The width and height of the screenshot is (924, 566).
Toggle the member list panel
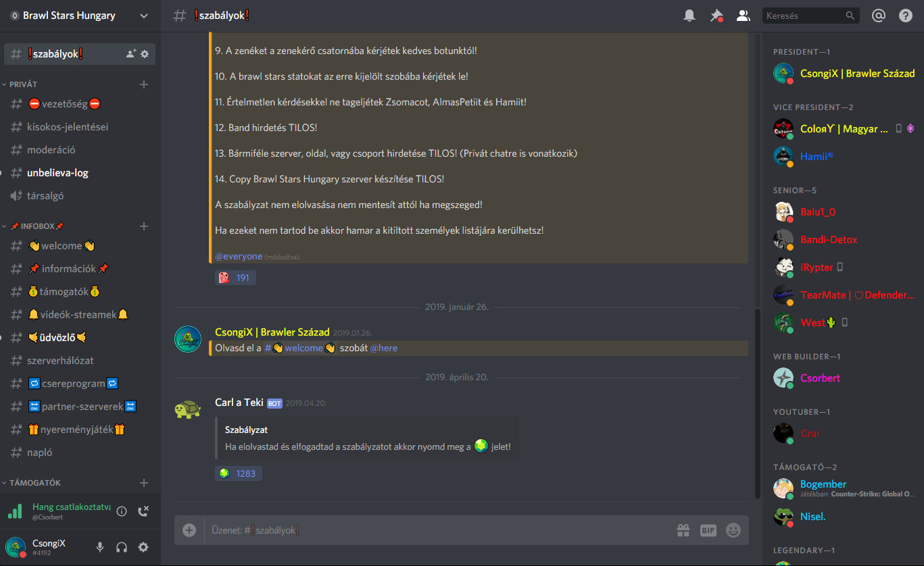744,16
